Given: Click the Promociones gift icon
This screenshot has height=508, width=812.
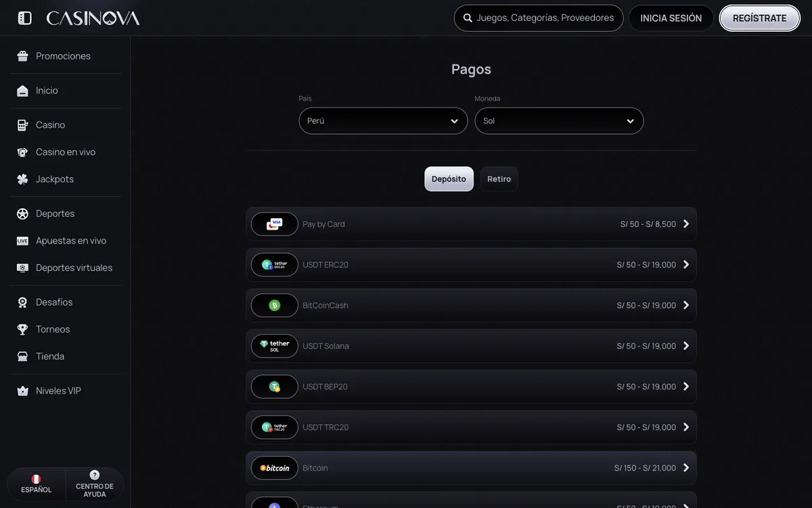Looking at the screenshot, I should click(22, 56).
